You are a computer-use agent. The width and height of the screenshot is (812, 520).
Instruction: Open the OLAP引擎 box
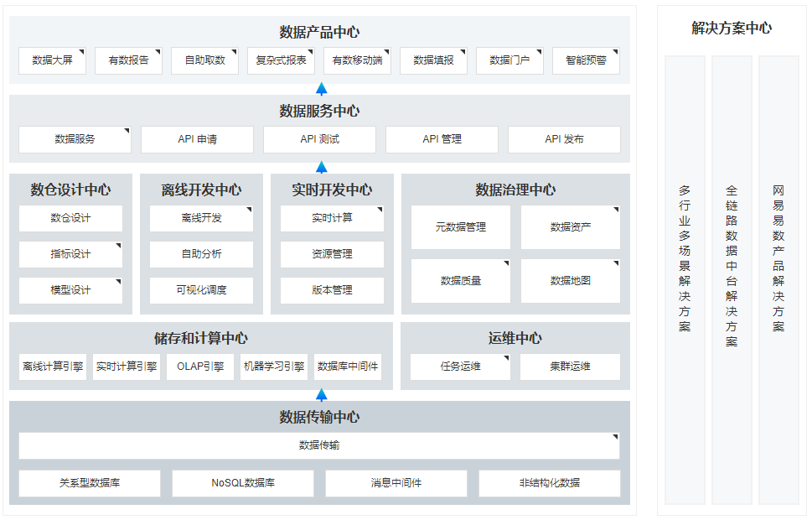[x=200, y=367]
